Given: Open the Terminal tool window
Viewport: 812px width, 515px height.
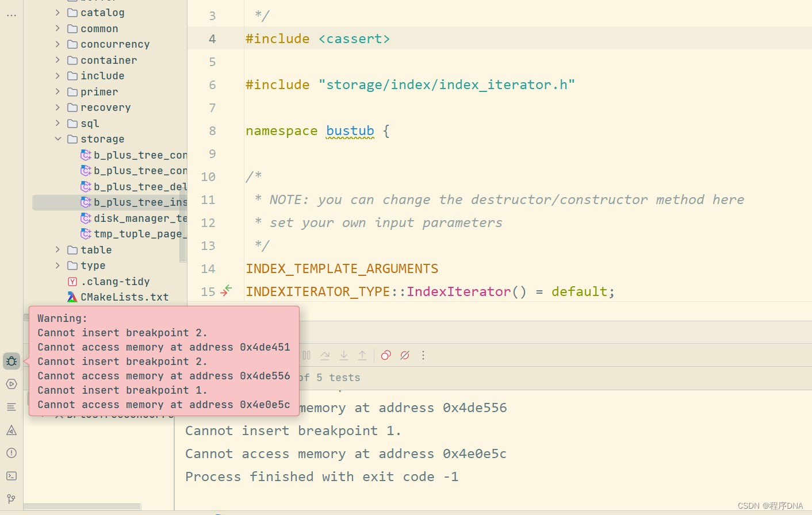Looking at the screenshot, I should point(11,476).
